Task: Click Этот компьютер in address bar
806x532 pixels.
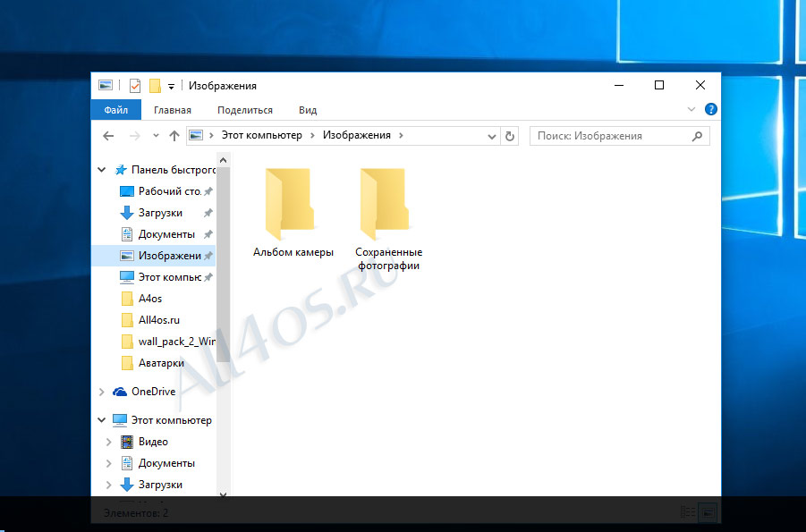Action: pos(261,135)
